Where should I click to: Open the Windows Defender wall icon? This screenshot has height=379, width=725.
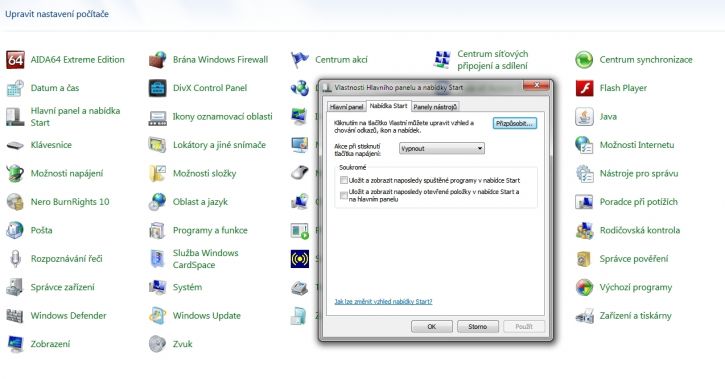pos(15,316)
